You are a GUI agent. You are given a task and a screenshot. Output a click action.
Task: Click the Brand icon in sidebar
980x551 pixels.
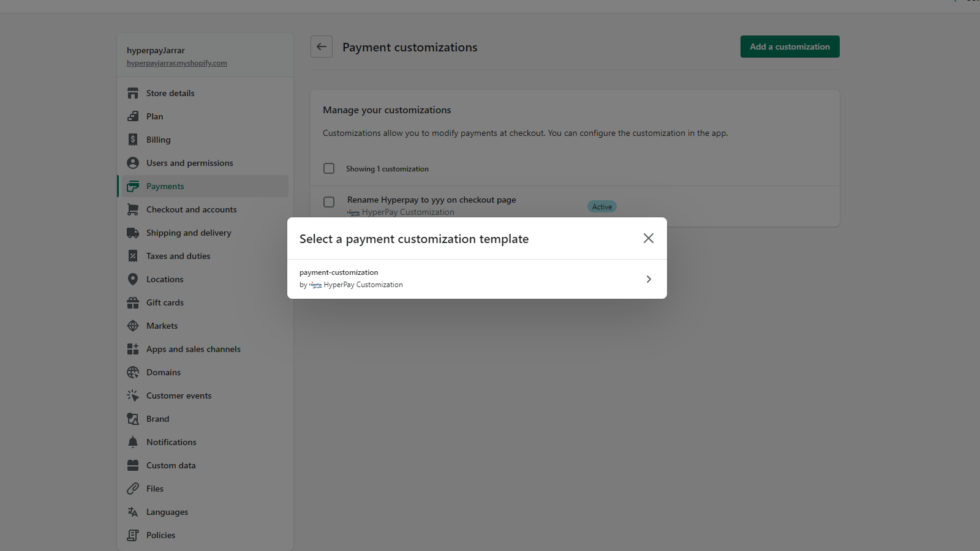pos(133,419)
